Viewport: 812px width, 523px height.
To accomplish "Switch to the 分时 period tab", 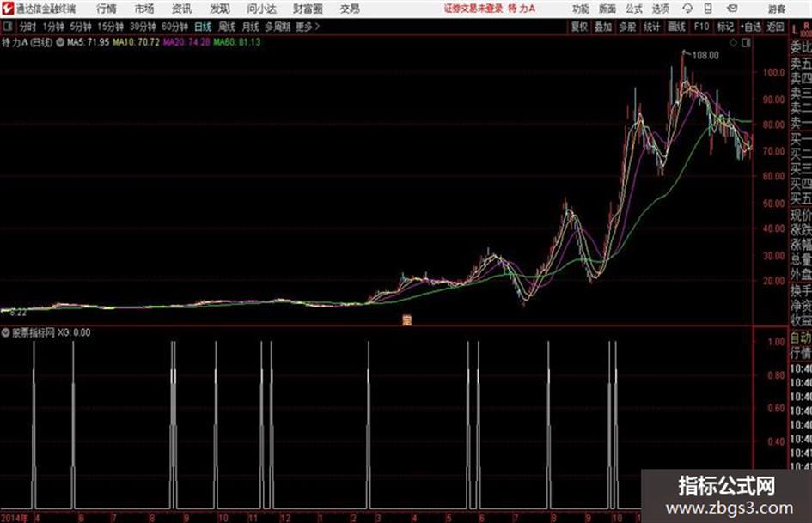I will tap(27, 27).
